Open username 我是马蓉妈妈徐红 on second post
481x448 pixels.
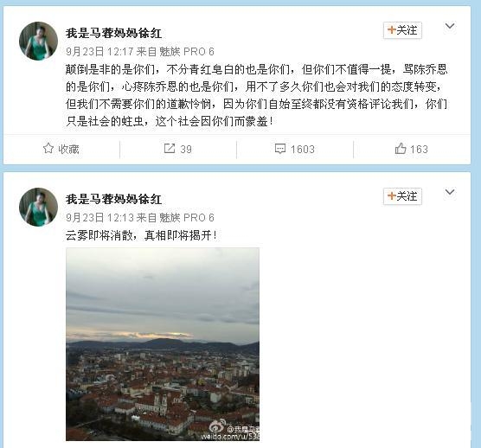[113, 199]
